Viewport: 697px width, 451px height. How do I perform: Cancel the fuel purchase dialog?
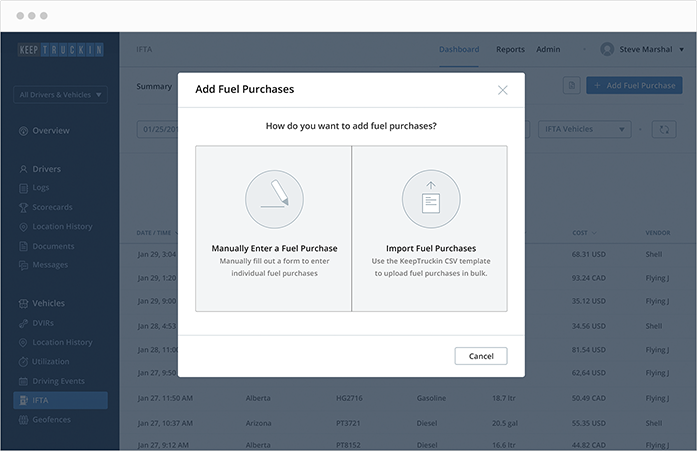point(481,356)
